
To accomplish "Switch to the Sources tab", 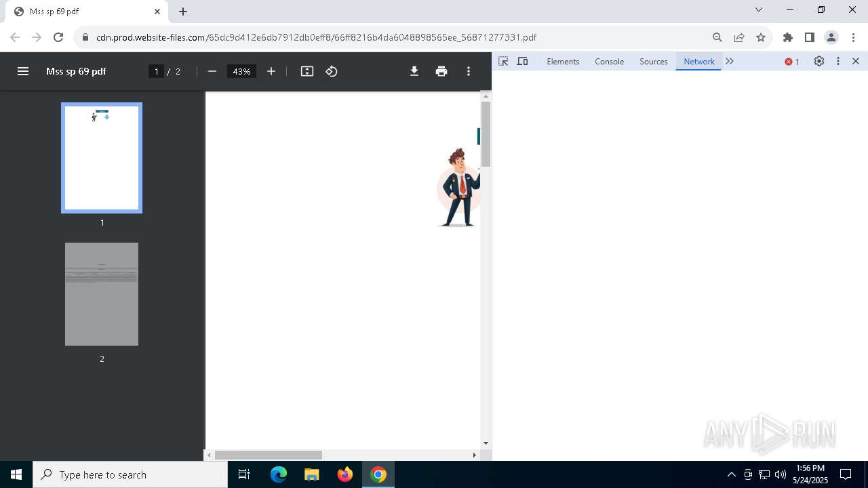I will pos(654,61).
